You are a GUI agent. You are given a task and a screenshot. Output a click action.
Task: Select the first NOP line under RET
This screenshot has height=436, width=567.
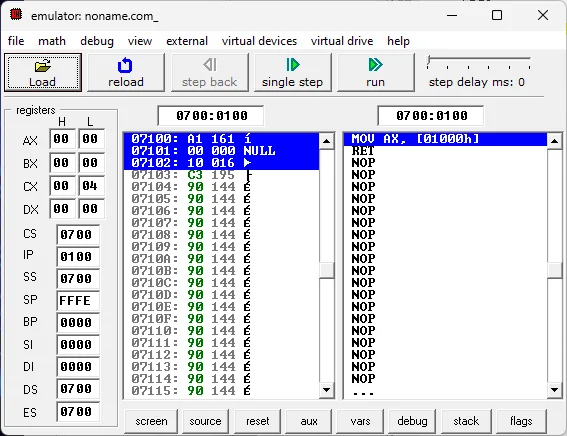tap(445, 163)
